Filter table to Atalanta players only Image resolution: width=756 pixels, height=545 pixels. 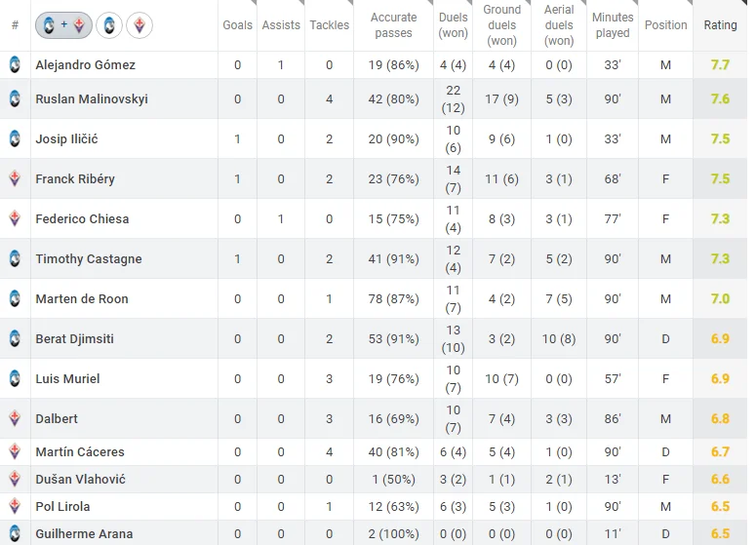(x=110, y=25)
